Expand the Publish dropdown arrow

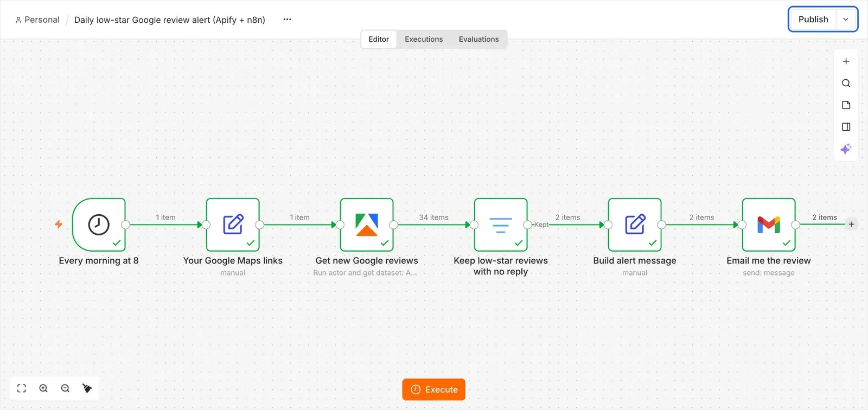tap(846, 20)
